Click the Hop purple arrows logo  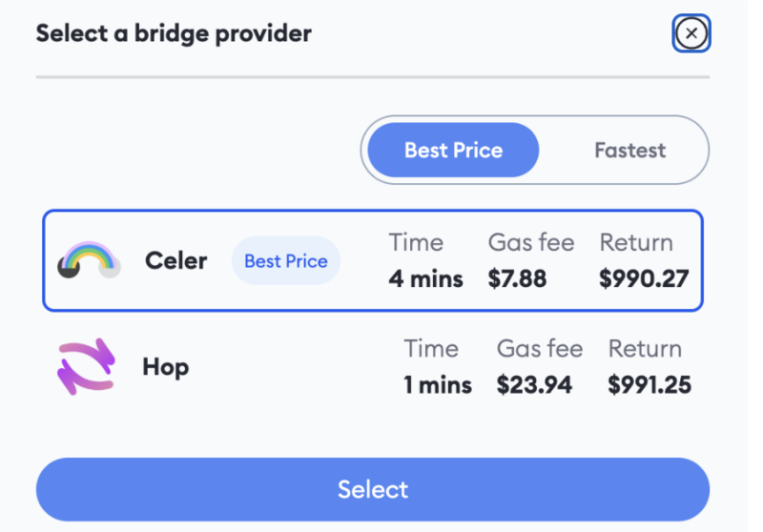(x=86, y=366)
